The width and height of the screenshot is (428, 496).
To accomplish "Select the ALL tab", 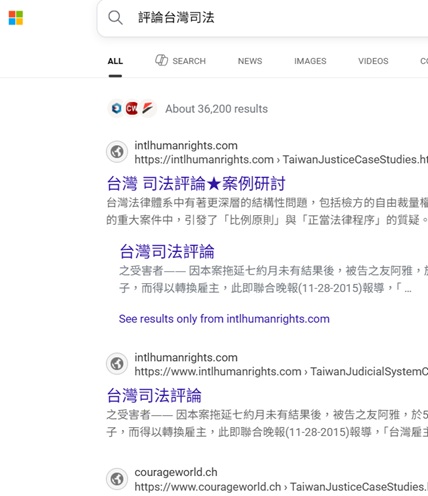I will [x=115, y=61].
